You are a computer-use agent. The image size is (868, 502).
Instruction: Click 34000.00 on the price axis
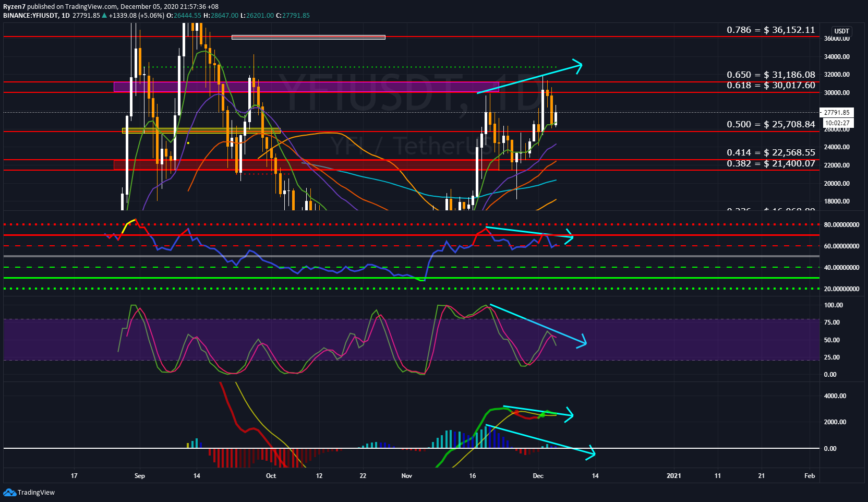(x=837, y=56)
